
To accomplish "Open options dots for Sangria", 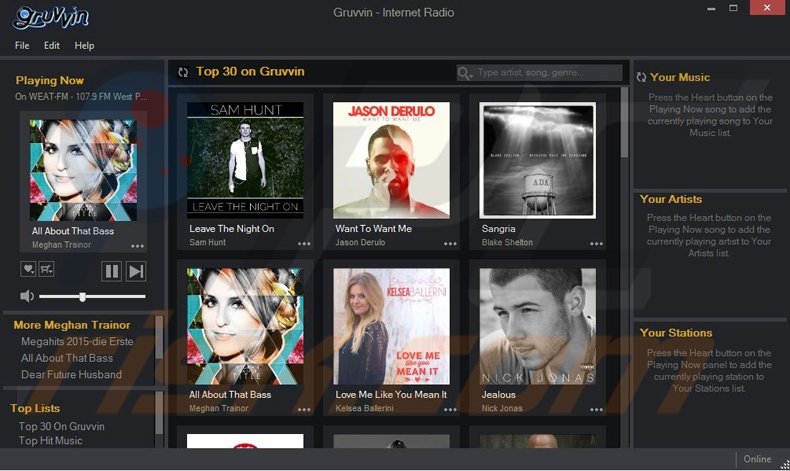I will [x=597, y=244].
